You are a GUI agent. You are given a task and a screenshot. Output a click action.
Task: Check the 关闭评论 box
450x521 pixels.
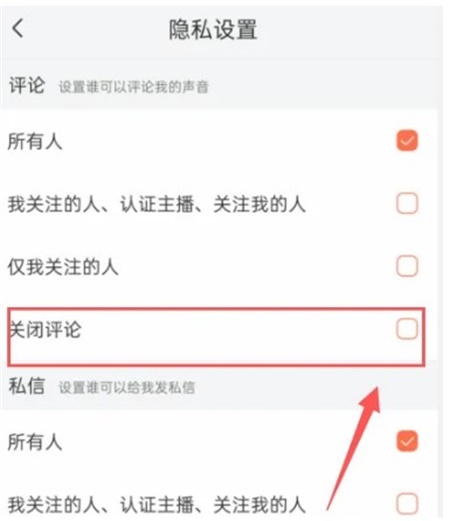(x=407, y=329)
